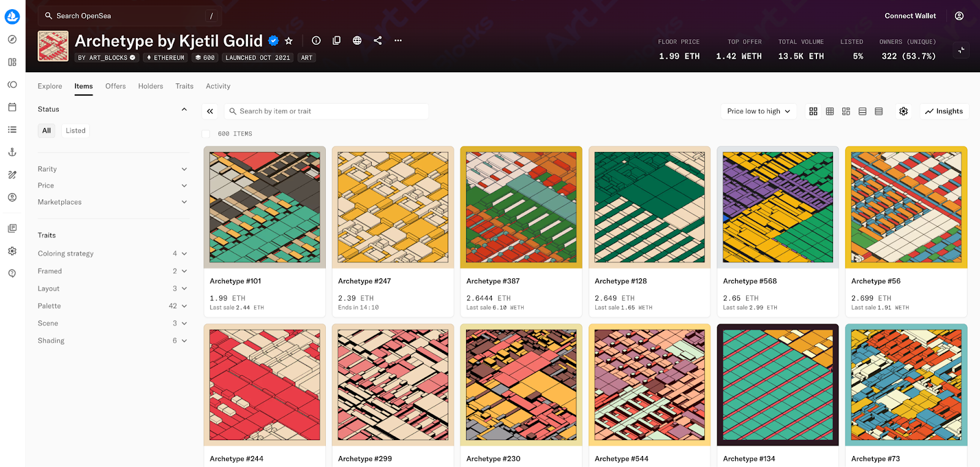
Task: Switch to the Activity tab
Action: point(218,86)
